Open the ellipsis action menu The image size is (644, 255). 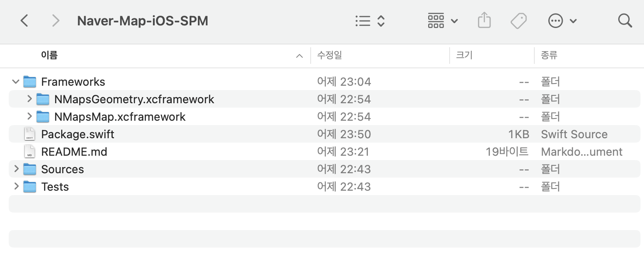(562, 21)
